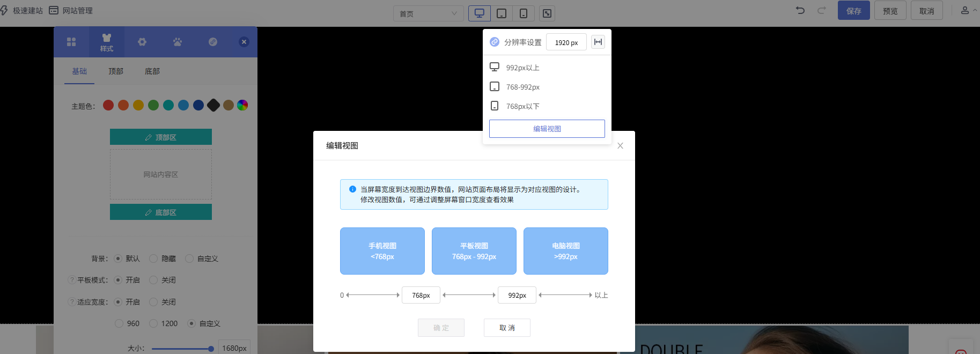980x354 pixels.
Task: Click the fullscreen resize view icon
Action: click(x=547, y=13)
